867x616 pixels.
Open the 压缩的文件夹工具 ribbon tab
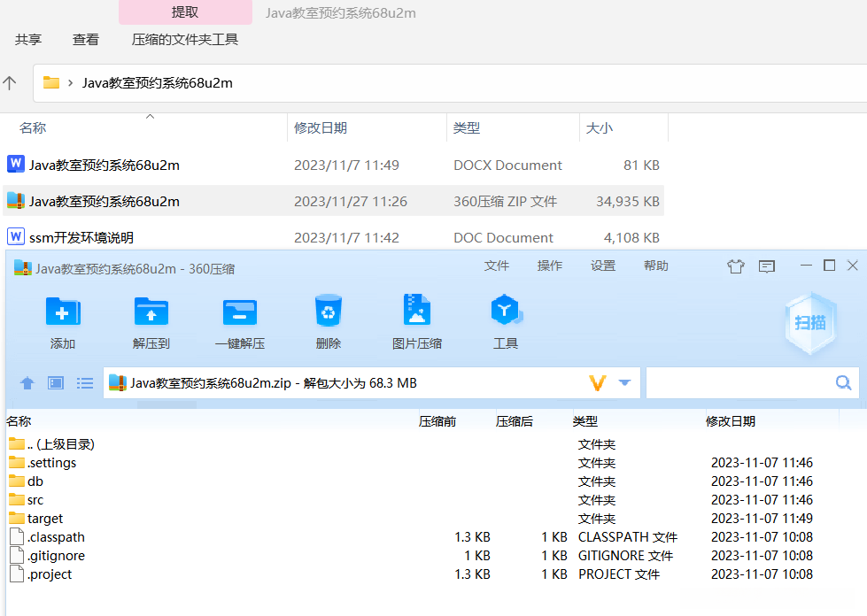coord(185,39)
